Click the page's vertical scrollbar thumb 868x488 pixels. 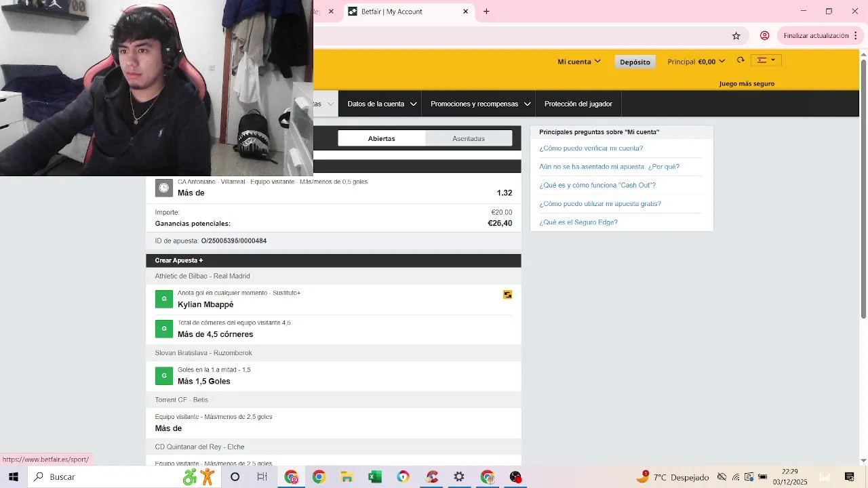[x=863, y=188]
